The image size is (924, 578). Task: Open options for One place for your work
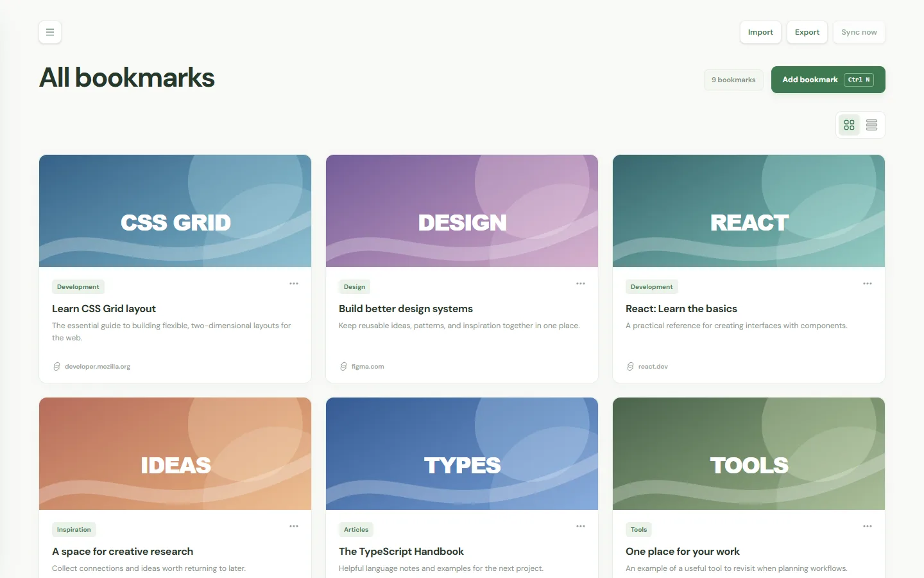(868, 526)
